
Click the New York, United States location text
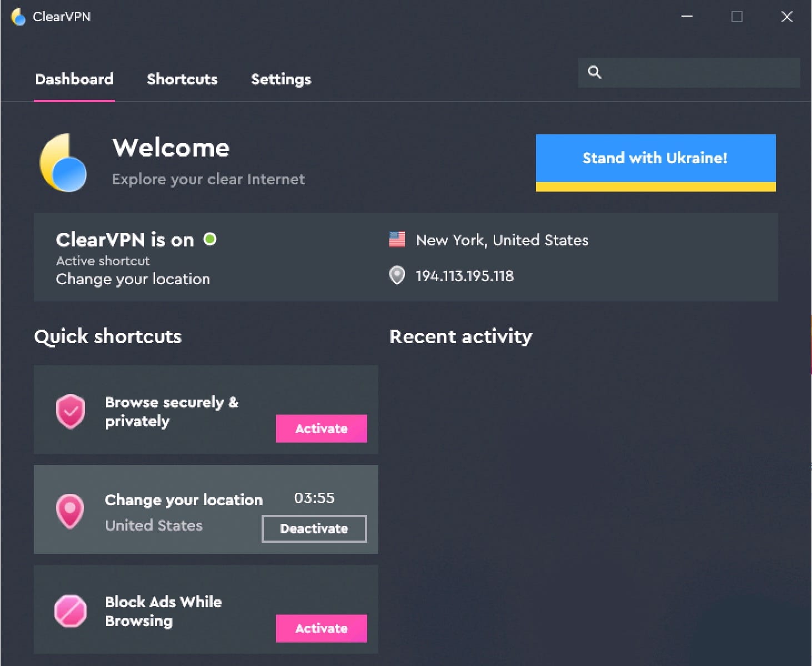pyautogui.click(x=502, y=240)
